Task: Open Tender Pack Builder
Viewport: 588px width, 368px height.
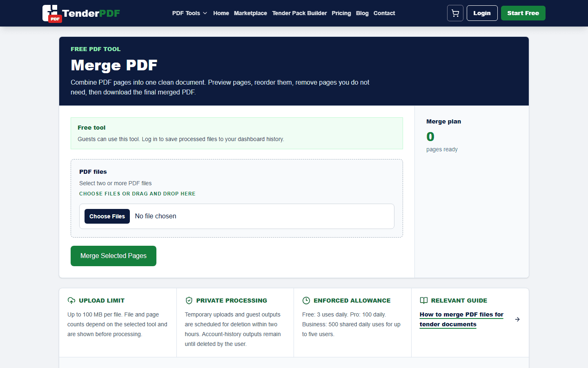Action: point(299,13)
